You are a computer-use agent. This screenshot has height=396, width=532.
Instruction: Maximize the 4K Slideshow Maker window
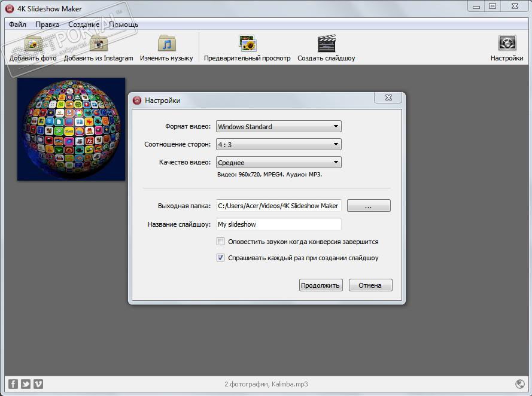click(x=493, y=6)
